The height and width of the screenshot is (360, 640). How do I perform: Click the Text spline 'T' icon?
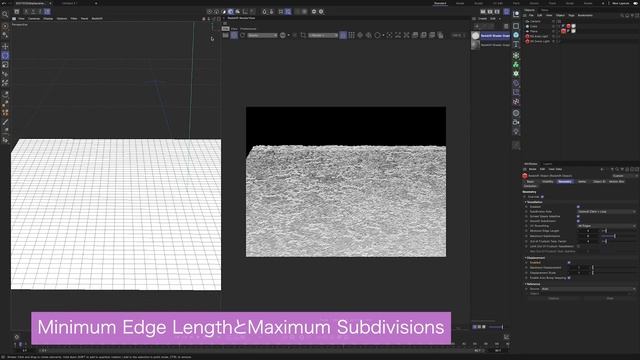516,44
